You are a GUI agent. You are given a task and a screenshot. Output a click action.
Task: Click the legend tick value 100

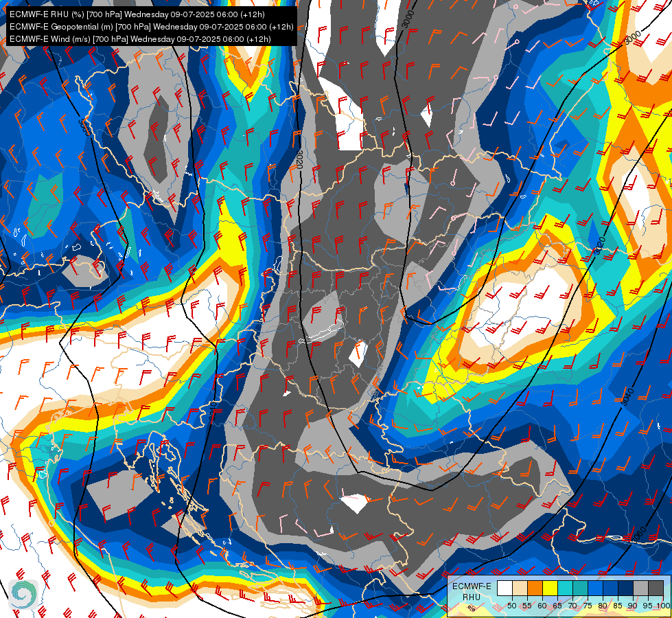coord(664,606)
